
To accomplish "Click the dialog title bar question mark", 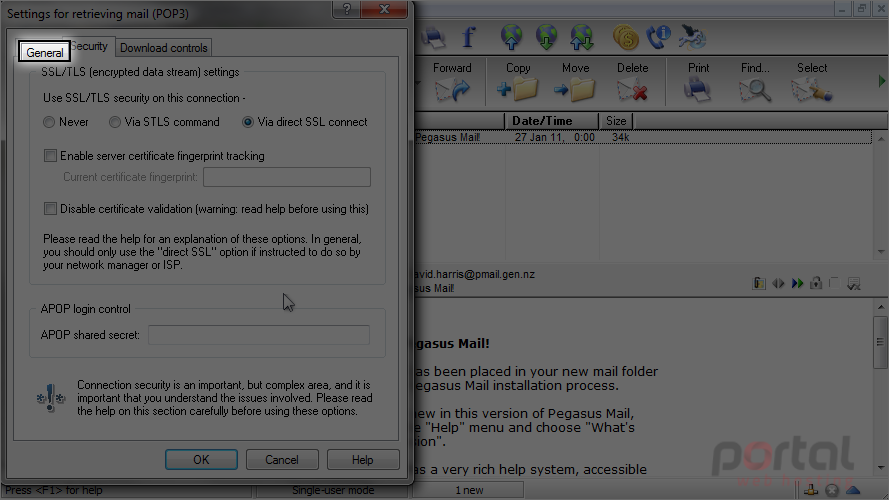I will coord(346,9).
